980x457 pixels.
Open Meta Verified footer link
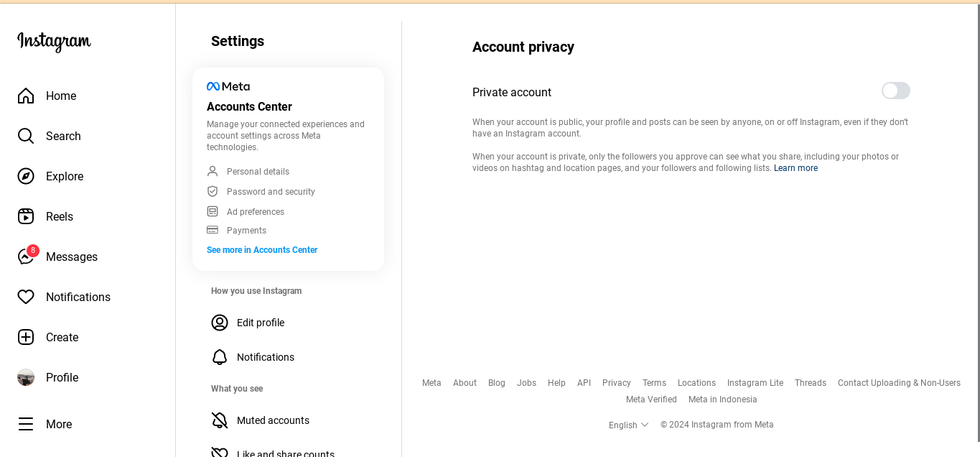coord(651,400)
